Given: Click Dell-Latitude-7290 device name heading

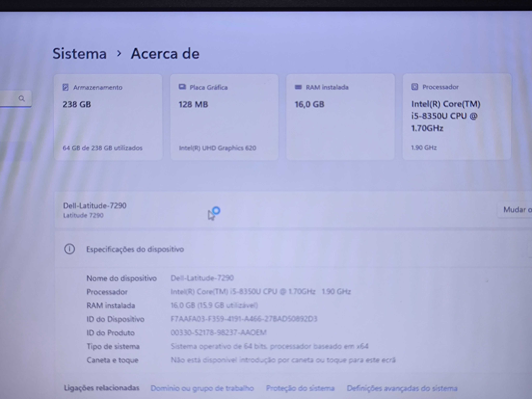Looking at the screenshot, I should [95, 206].
